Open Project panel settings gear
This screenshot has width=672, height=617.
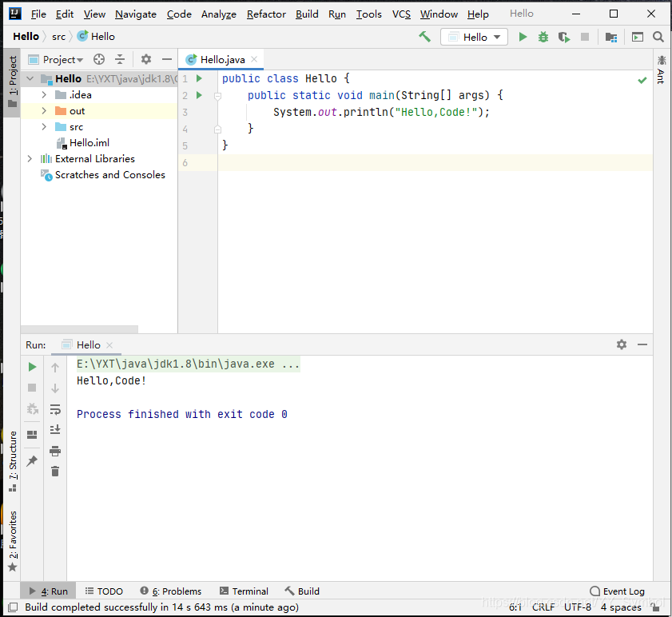coord(146,59)
